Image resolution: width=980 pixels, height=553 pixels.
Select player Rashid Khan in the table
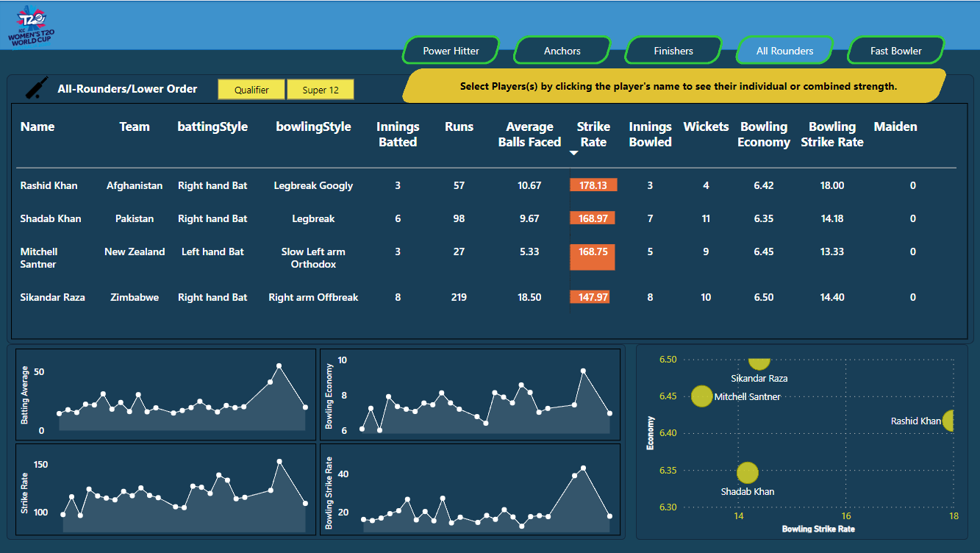49,185
